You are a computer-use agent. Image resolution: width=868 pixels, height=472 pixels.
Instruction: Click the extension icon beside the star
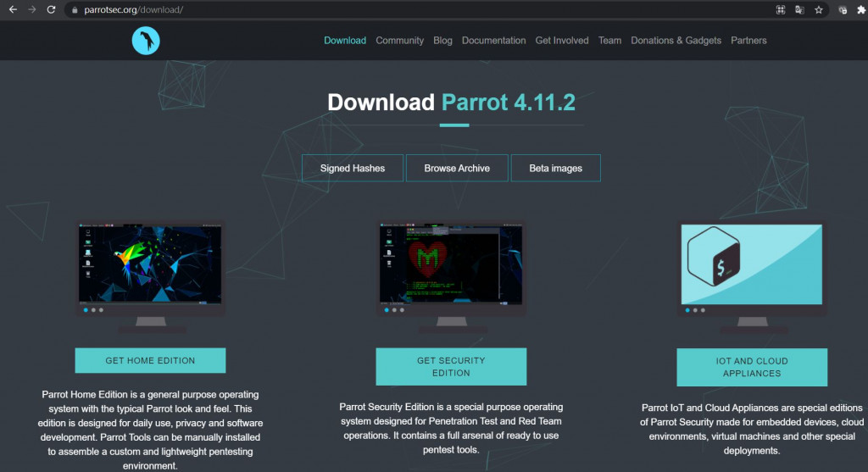pos(843,9)
